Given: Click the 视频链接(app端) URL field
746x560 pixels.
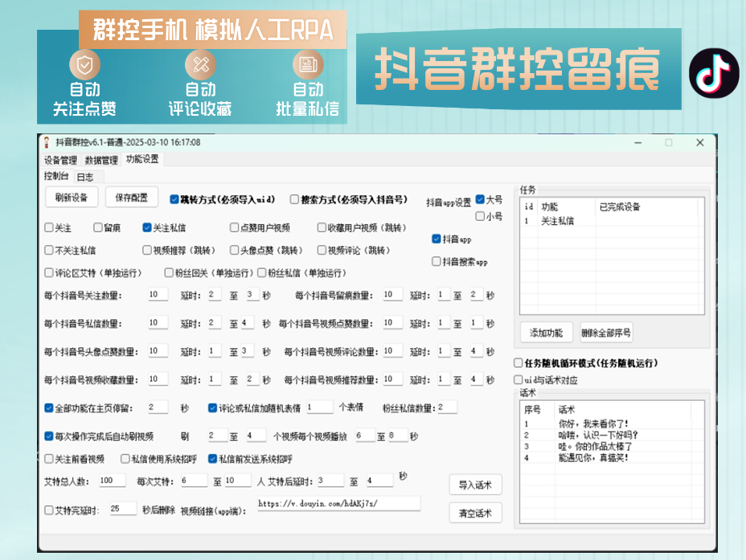Looking at the screenshot, I should coord(338,504).
